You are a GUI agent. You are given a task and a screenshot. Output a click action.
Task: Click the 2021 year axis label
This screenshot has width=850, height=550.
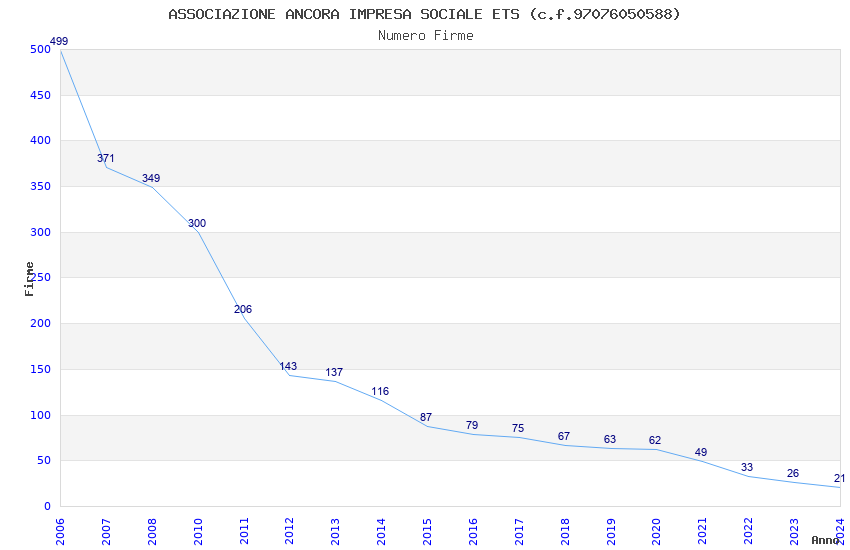[702, 532]
